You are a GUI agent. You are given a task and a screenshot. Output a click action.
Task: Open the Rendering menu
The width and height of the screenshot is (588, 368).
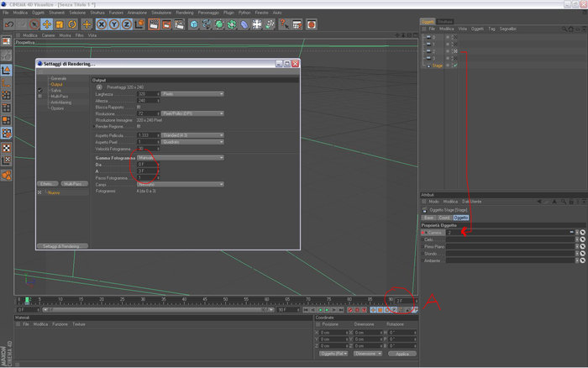tap(185, 13)
